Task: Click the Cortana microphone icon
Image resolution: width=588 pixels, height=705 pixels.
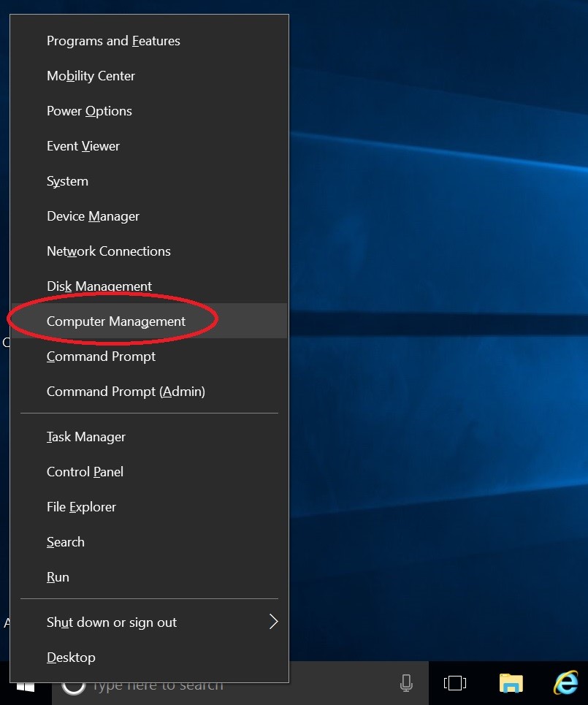Action: pyautogui.click(x=406, y=684)
